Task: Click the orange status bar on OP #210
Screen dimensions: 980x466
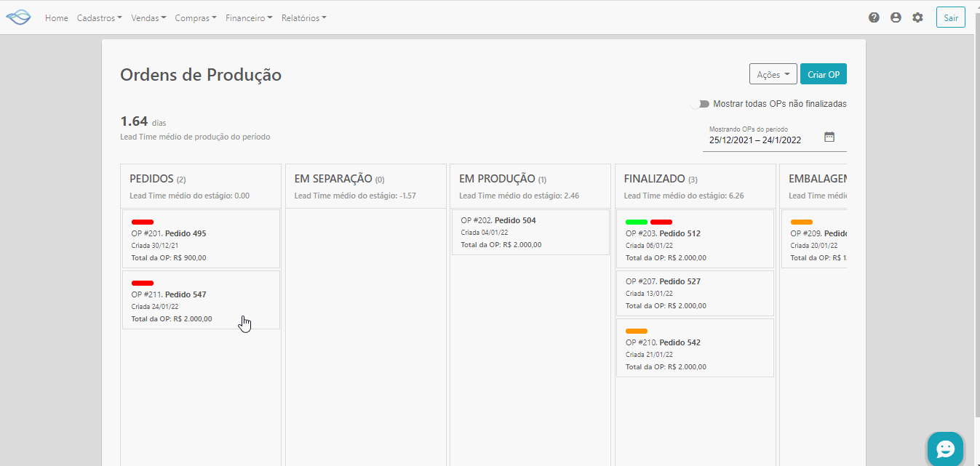Action: pyautogui.click(x=636, y=331)
